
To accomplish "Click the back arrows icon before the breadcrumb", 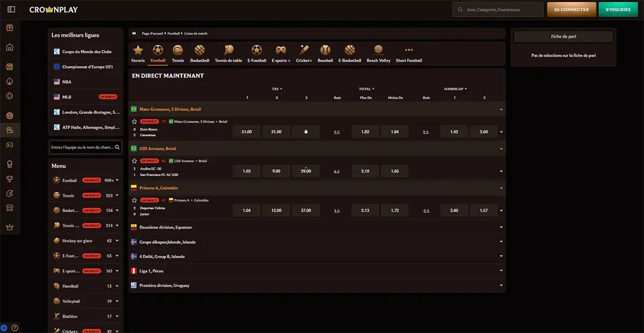I will tap(134, 33).
